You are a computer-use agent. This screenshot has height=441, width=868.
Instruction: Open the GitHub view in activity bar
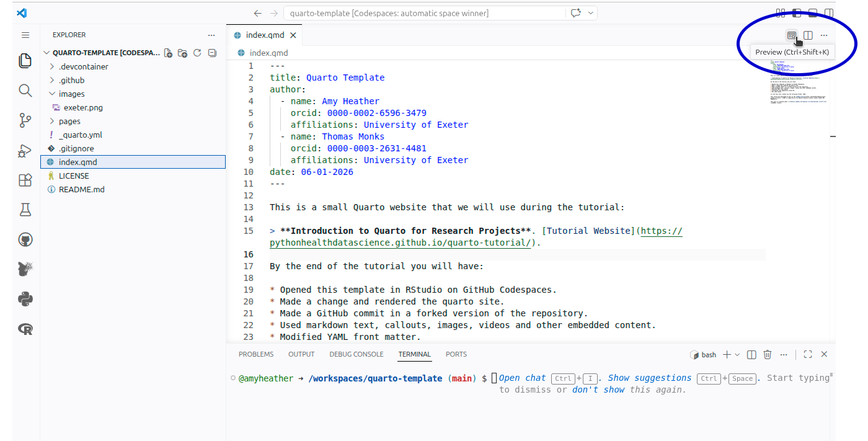pyautogui.click(x=25, y=239)
